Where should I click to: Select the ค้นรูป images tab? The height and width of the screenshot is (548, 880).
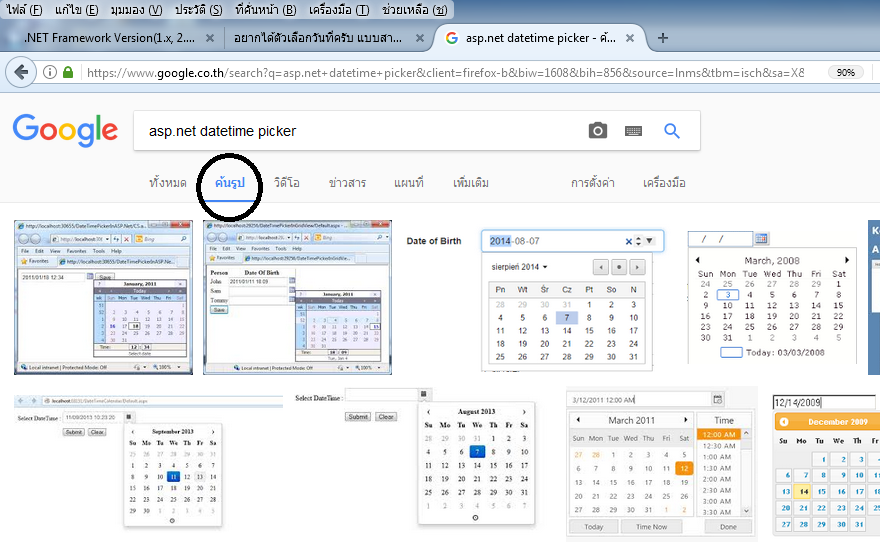[x=230, y=183]
